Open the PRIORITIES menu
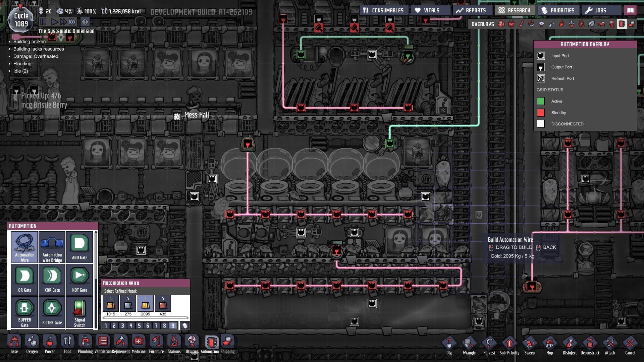 coord(558,10)
